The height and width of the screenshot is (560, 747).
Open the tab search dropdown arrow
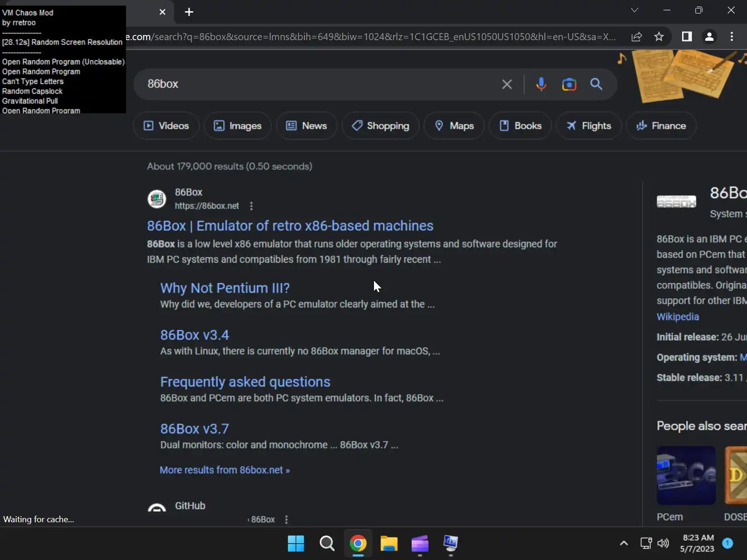(x=634, y=10)
